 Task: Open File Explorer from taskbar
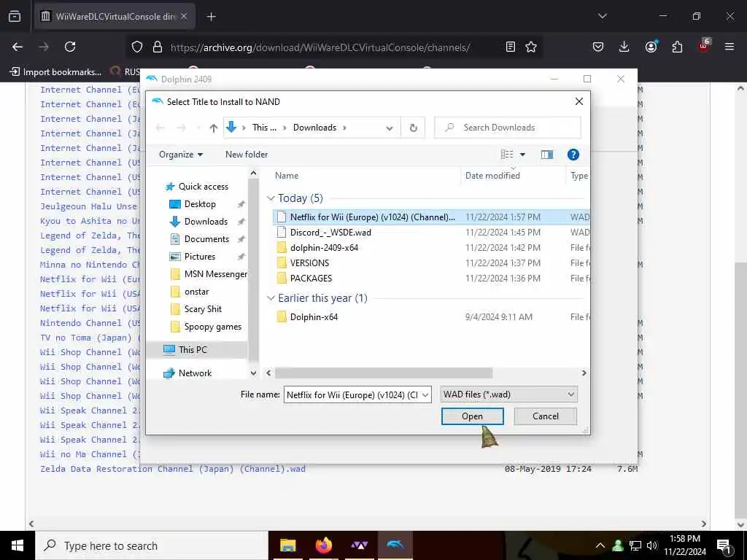[287, 545]
